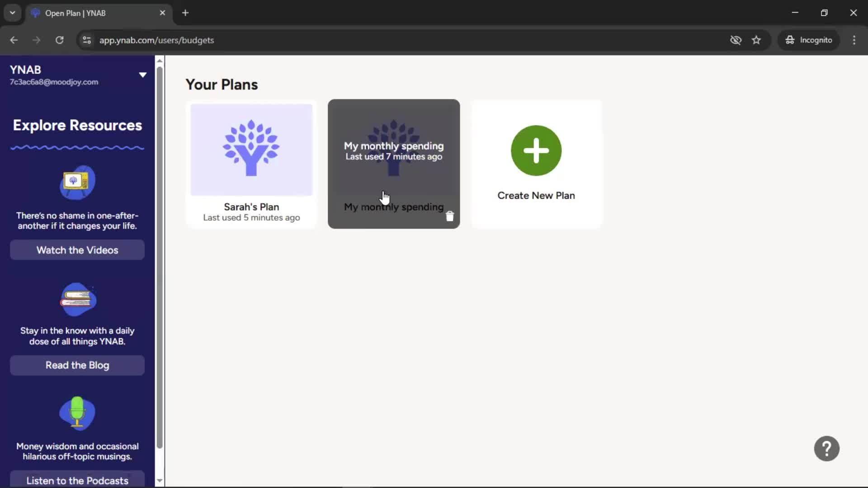Click sidebar scrollbar down arrow
This screenshot has height=488, width=868.
(x=160, y=481)
